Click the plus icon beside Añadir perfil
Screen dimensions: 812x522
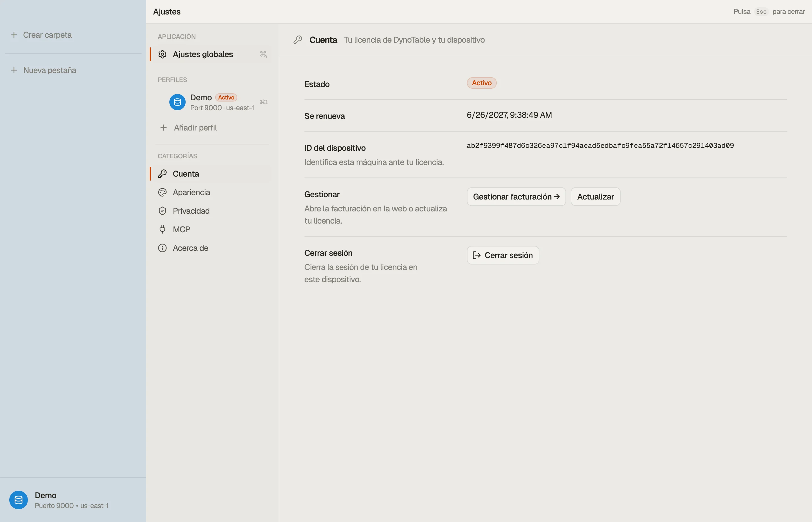point(163,128)
